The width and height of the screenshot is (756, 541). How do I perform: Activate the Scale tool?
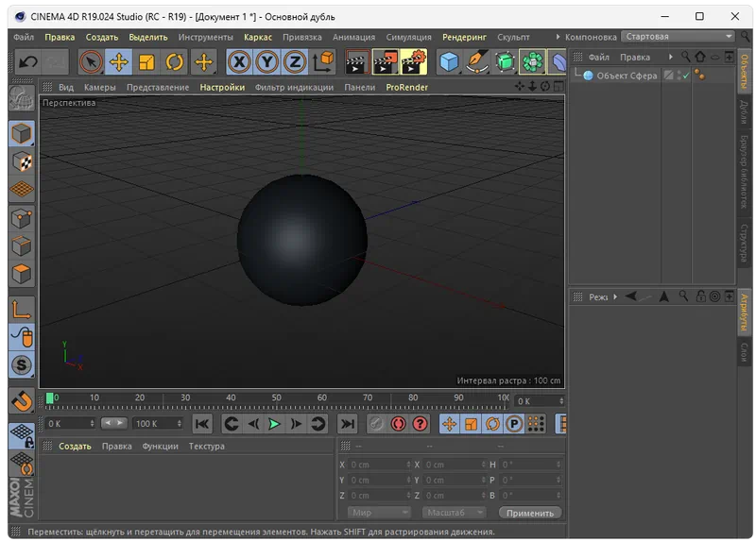coord(146,61)
